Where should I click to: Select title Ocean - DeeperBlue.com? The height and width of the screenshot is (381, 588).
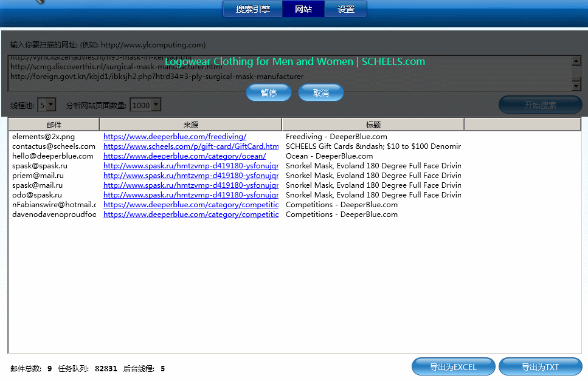pos(329,156)
